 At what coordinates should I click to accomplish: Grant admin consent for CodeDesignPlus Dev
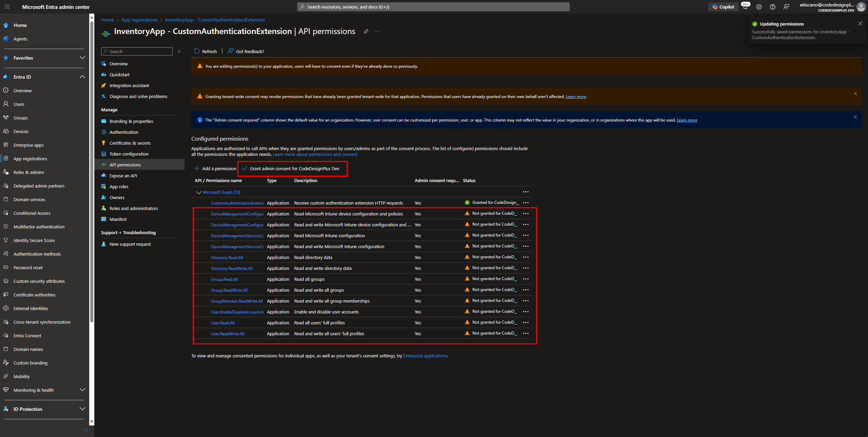[x=290, y=168]
